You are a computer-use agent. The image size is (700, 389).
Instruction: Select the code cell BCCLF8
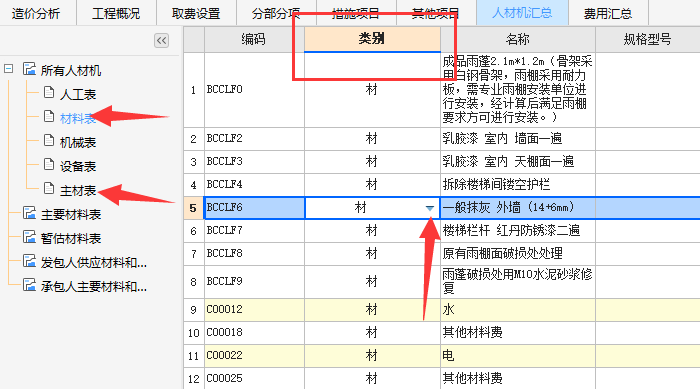(254, 254)
